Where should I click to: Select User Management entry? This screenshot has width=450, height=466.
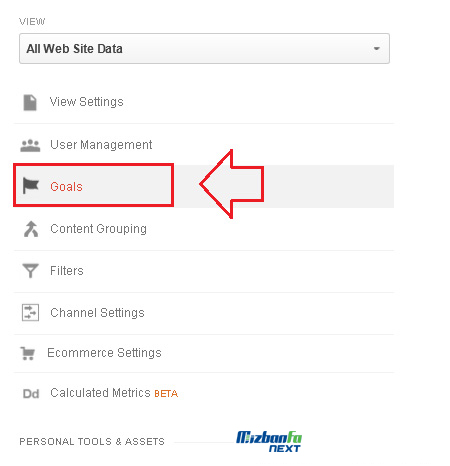101,145
